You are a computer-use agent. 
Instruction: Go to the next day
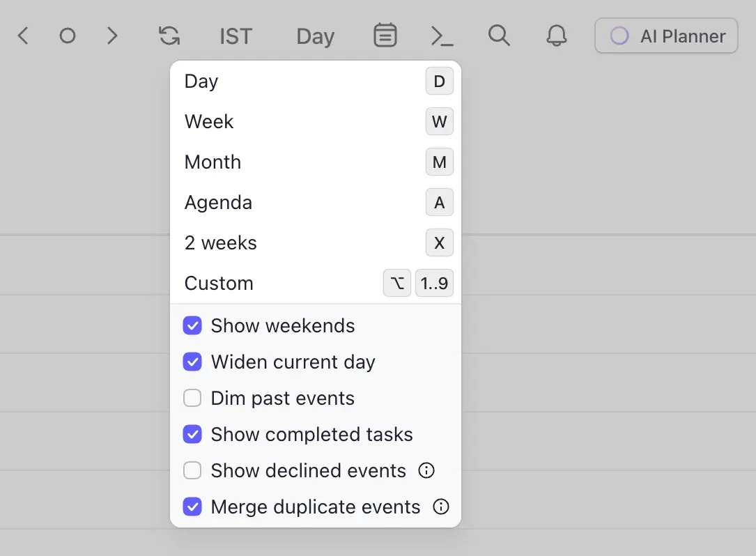[112, 36]
